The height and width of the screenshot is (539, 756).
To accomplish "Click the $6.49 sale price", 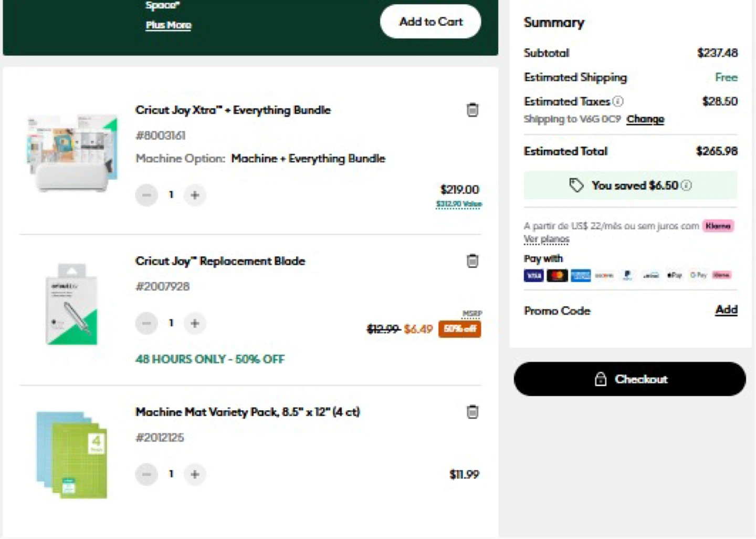I will coord(418,329).
